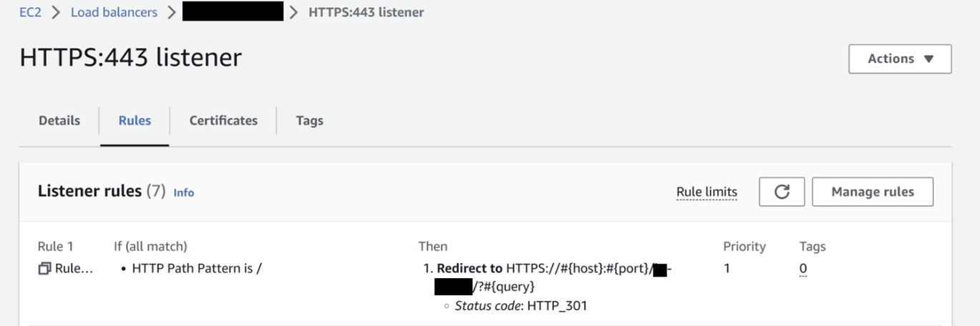Open the Certificates tab
Image resolution: width=980 pixels, height=326 pixels.
223,120
